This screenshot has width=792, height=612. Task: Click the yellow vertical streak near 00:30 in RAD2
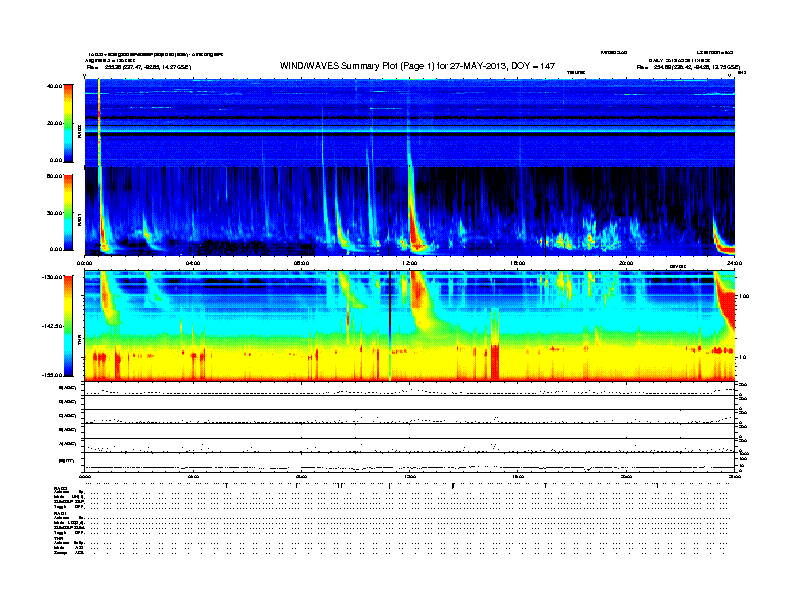pos(99,123)
